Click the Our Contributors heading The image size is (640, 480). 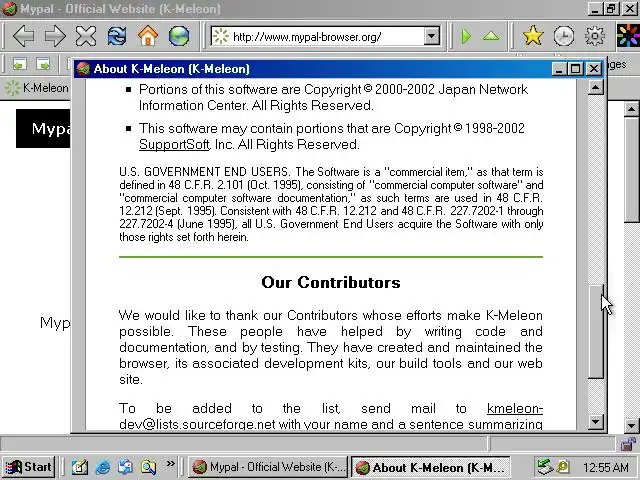pyautogui.click(x=331, y=282)
